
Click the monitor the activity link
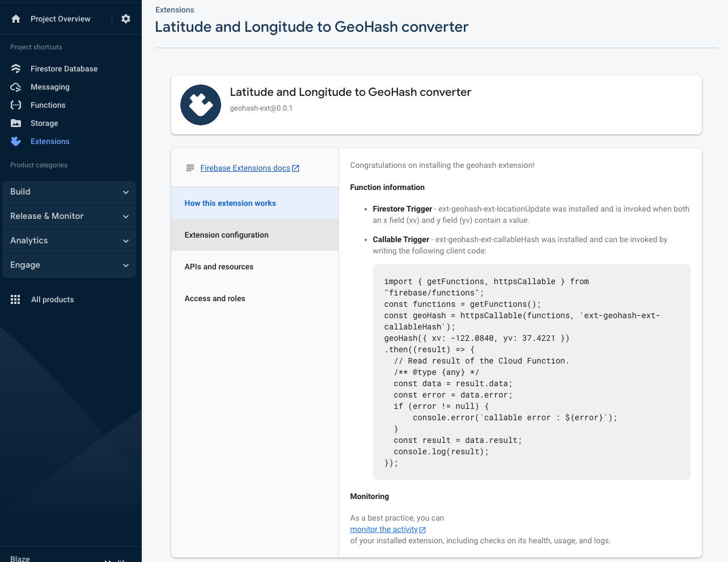pos(383,529)
